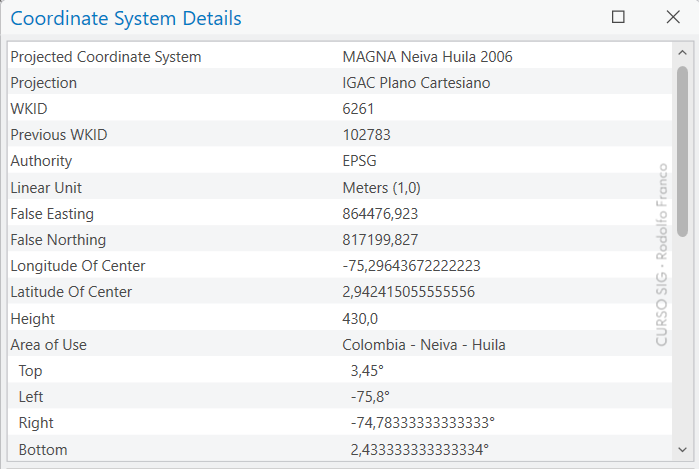The width and height of the screenshot is (699, 469).
Task: Click the Previous WKID value 102783
Action: (366, 135)
